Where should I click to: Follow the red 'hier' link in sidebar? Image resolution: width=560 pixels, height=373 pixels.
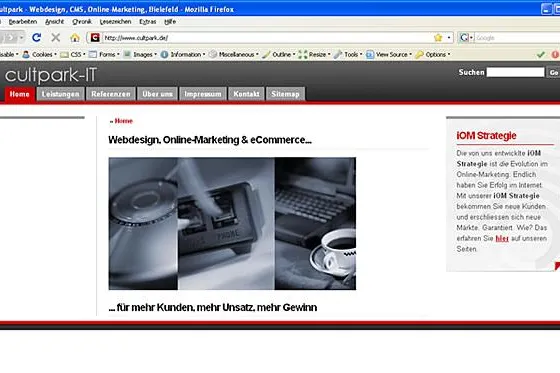[502, 238]
